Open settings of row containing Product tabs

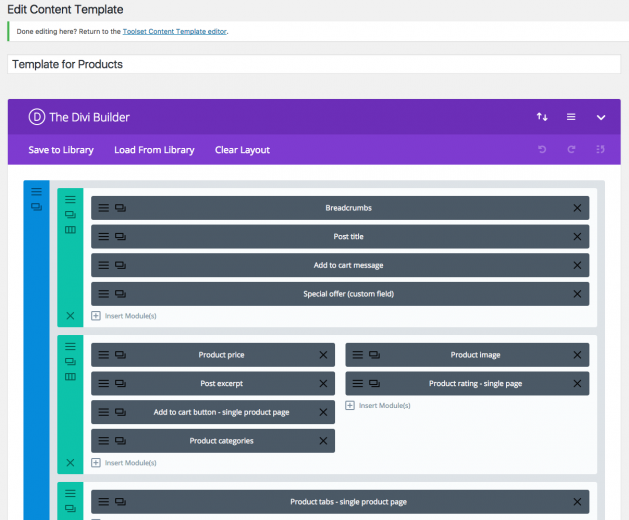click(x=70, y=493)
